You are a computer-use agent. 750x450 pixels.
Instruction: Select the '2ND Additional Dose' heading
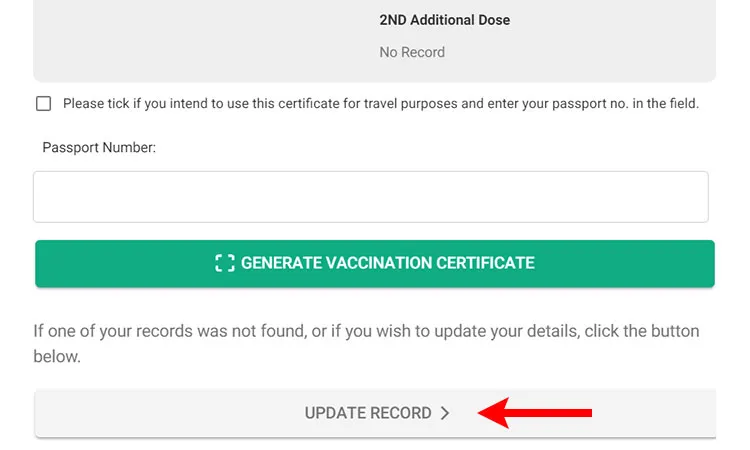pyautogui.click(x=445, y=20)
